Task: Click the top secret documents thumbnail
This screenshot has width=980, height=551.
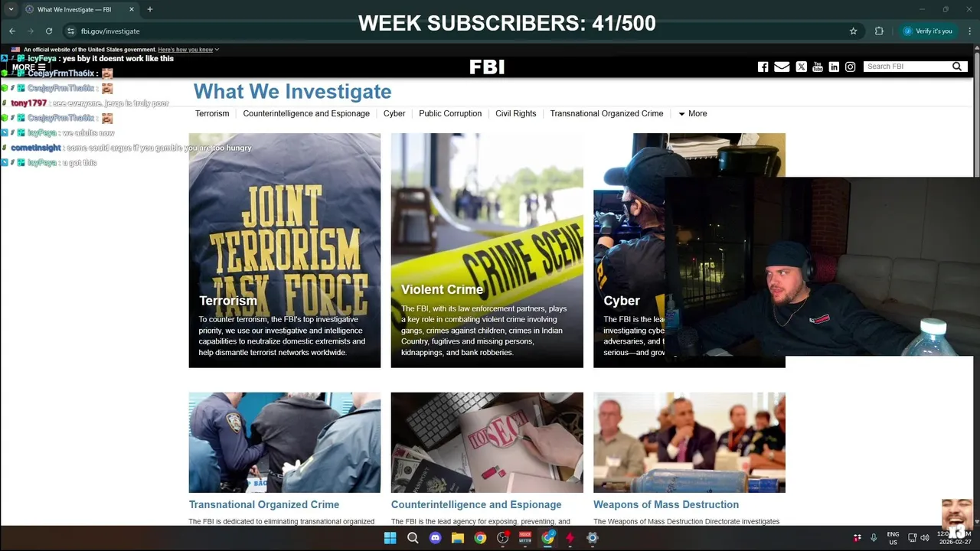Action: coord(487,442)
